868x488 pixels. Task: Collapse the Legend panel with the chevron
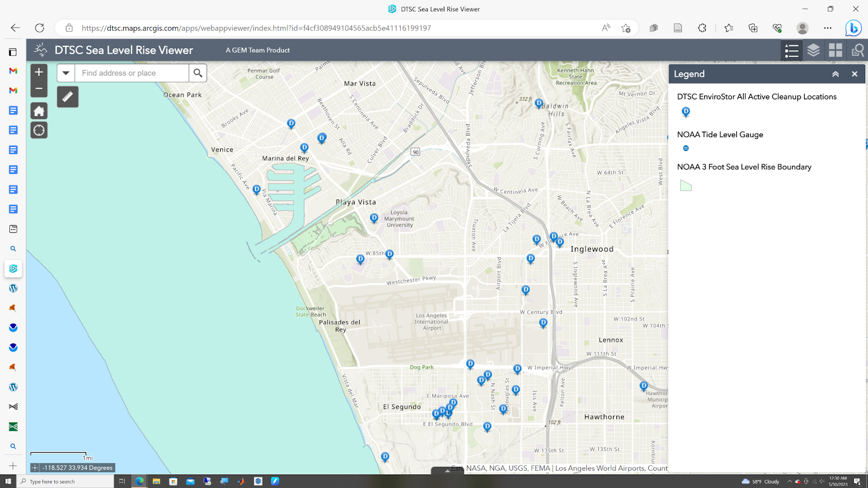pyautogui.click(x=834, y=74)
